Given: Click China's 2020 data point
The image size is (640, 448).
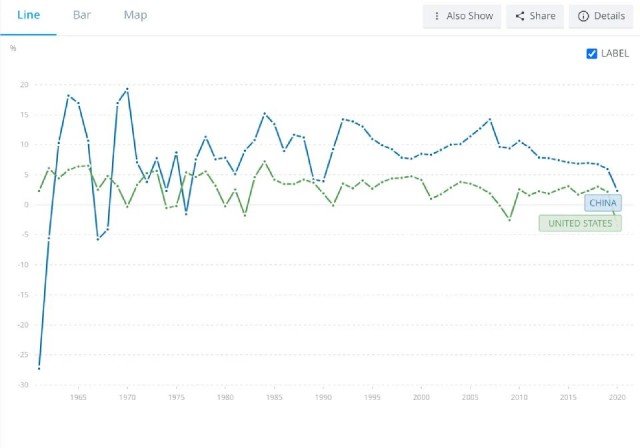Looking at the screenshot, I should click(x=617, y=191).
